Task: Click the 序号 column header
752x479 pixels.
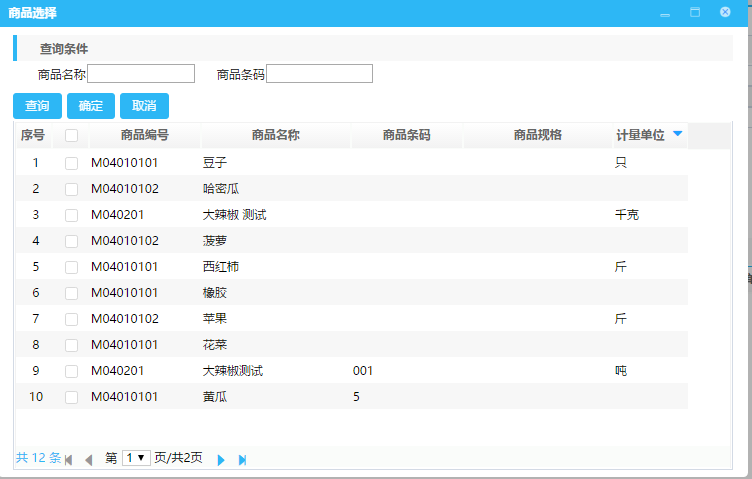Action: click(33, 135)
